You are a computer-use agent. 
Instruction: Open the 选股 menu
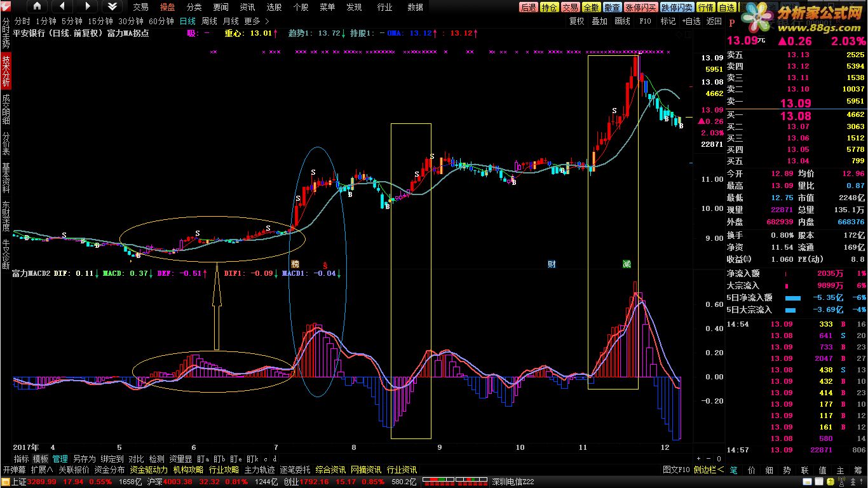tap(274, 7)
